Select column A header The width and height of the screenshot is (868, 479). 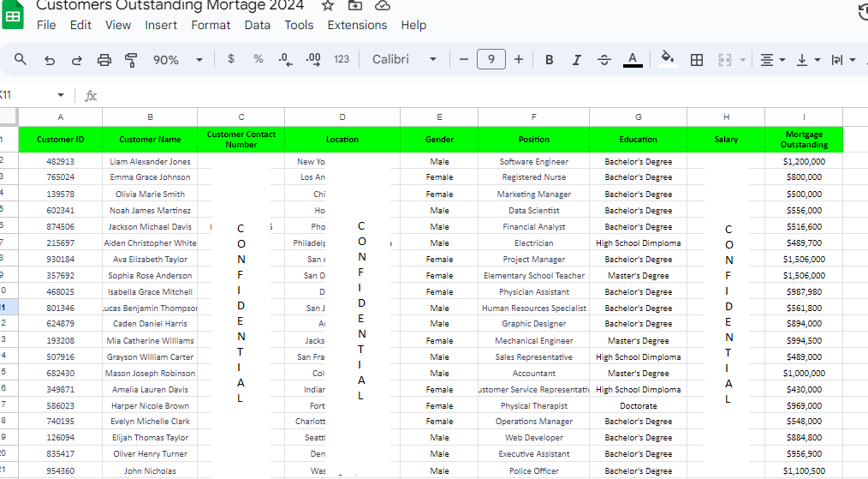[60, 117]
